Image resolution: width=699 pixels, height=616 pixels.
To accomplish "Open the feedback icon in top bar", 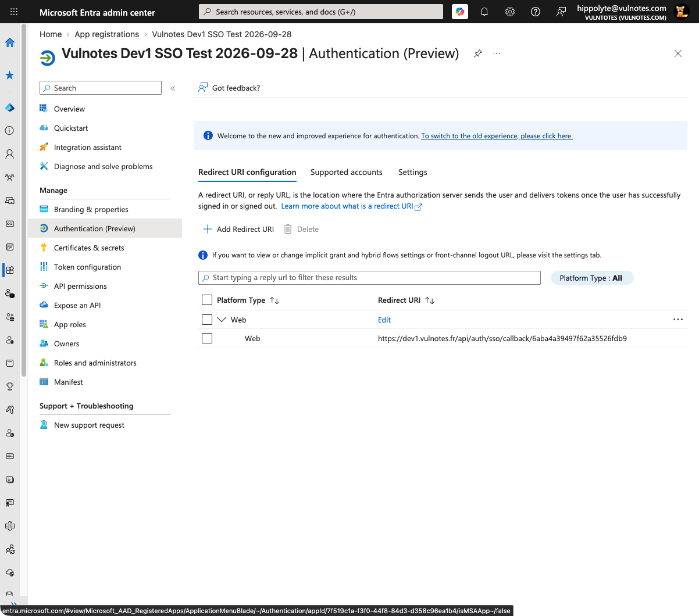I will point(561,12).
